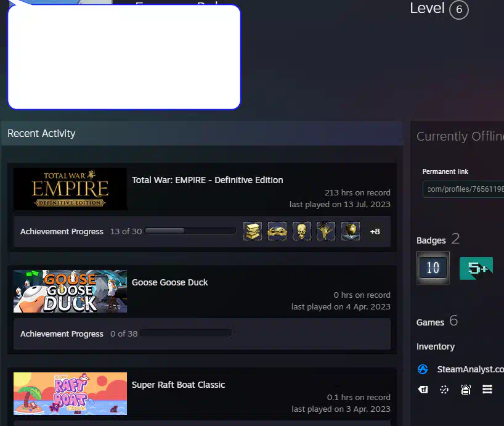
Task: Show the +8 more achievements
Action: coord(375,231)
